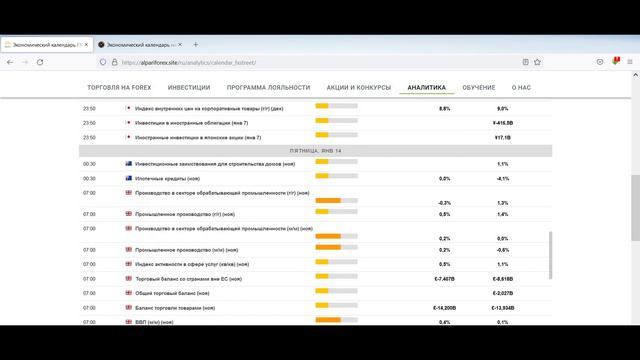The height and width of the screenshot is (360, 640).
Task: Click the previous value £-2,027B
Action: point(502,293)
